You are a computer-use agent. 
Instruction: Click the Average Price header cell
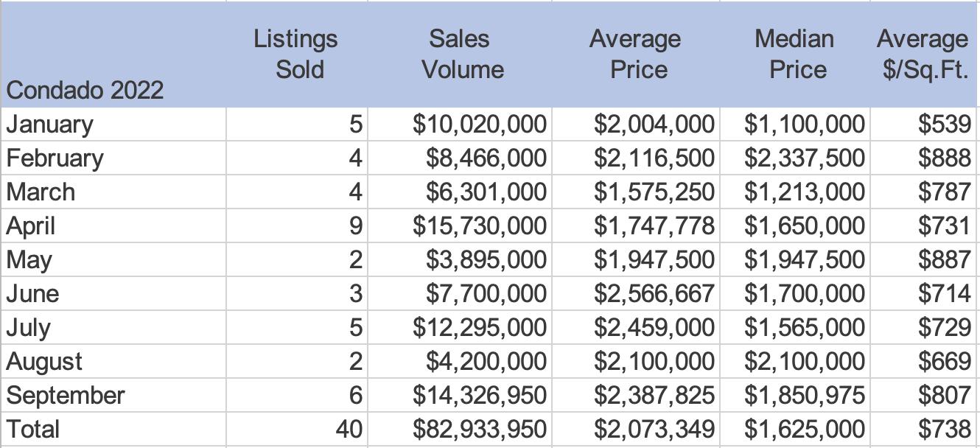634,54
